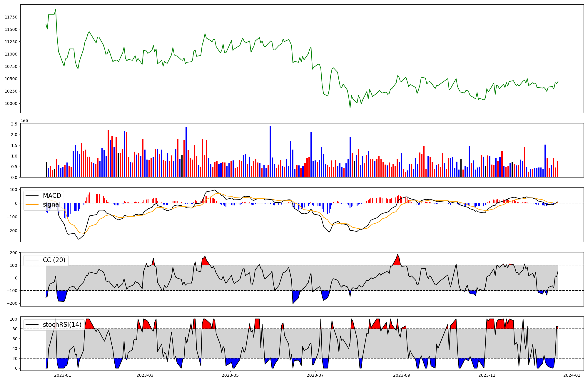This screenshot has height=382, width=588.
Task: Click the 2024-01 x-axis date label
Action: 572,375
